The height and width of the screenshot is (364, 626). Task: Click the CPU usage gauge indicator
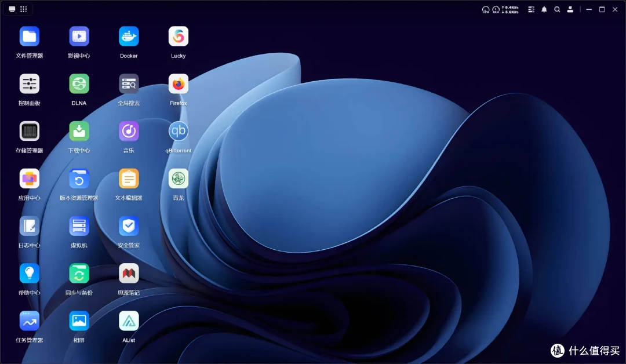point(486,10)
